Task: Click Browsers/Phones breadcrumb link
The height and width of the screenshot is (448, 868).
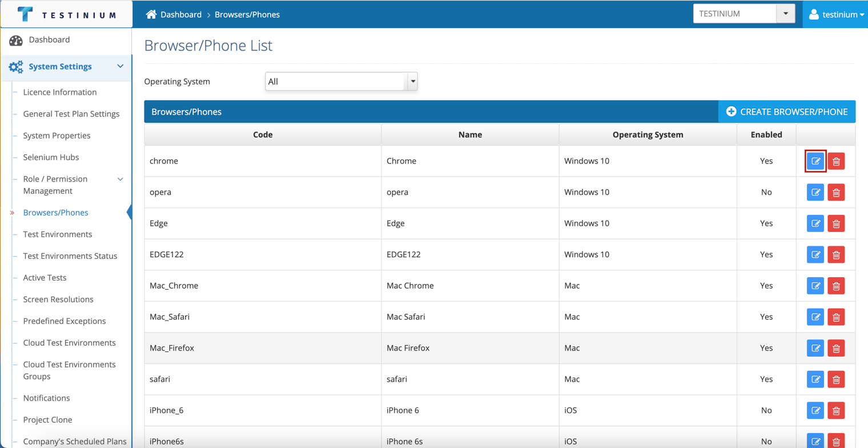Action: click(x=247, y=14)
